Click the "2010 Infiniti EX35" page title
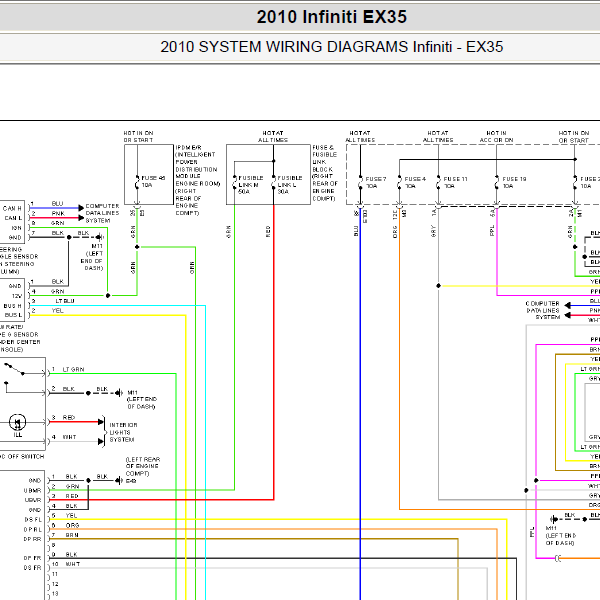Image resolution: width=600 pixels, height=600 pixels. tap(331, 17)
